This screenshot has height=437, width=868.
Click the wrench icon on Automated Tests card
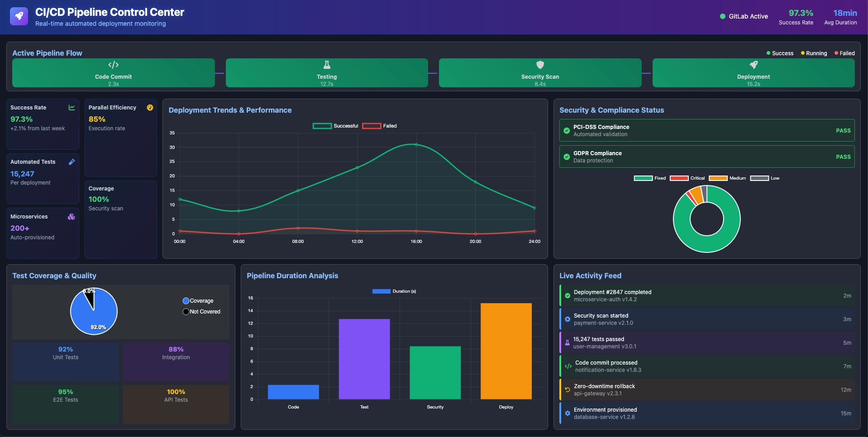(72, 162)
